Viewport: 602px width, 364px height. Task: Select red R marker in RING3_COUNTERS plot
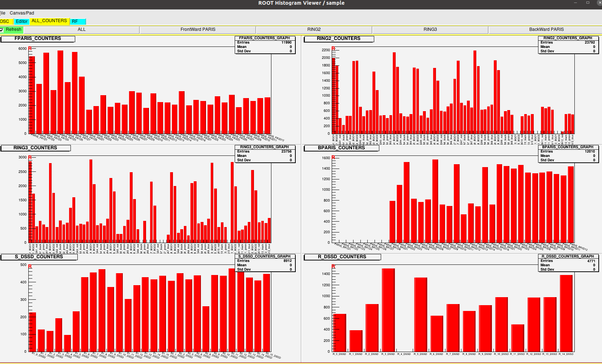(30, 157)
